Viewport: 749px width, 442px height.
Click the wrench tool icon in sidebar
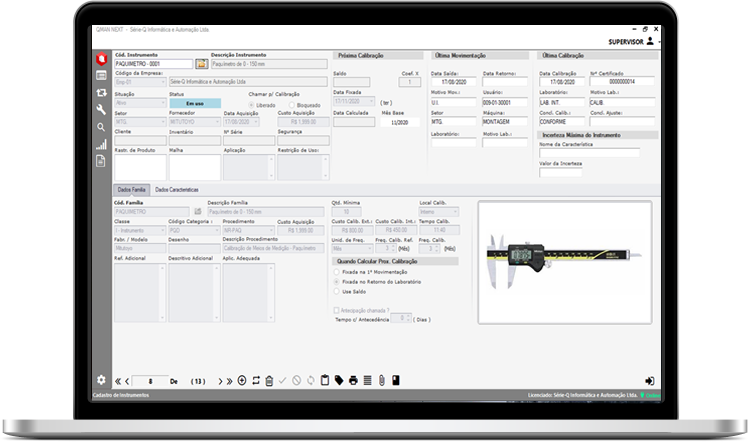click(x=101, y=109)
